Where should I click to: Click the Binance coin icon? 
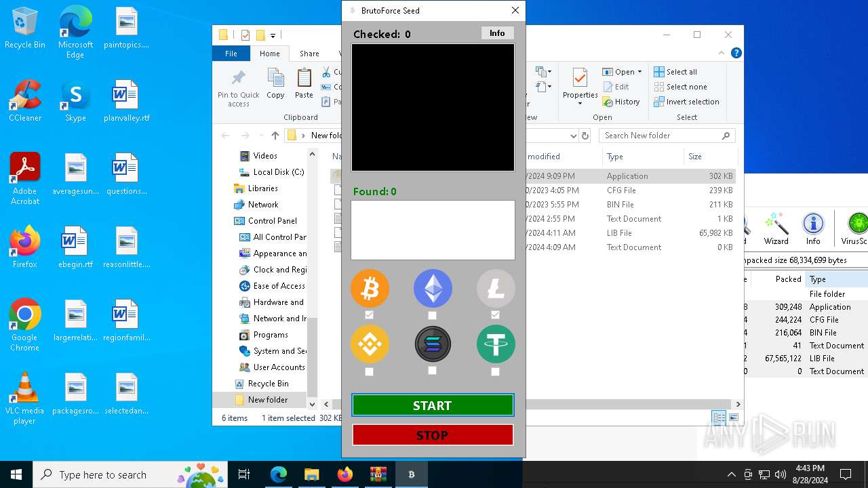tap(370, 344)
